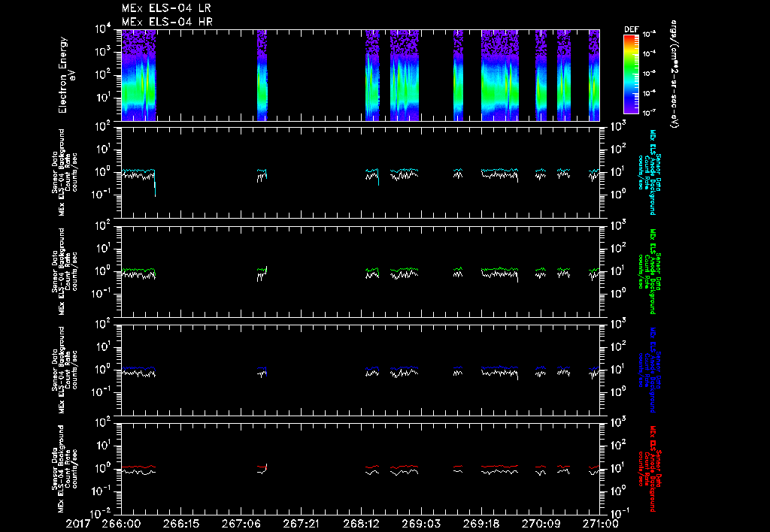This screenshot has height=532, width=770.
Task: Click the 10^-3 tick on color bar
Action: tap(650, 34)
